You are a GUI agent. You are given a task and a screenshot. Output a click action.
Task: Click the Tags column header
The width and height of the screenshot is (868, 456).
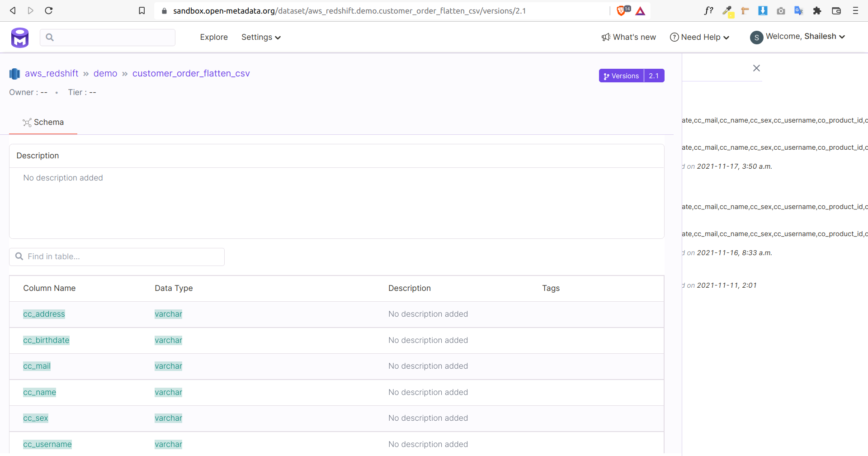click(551, 288)
